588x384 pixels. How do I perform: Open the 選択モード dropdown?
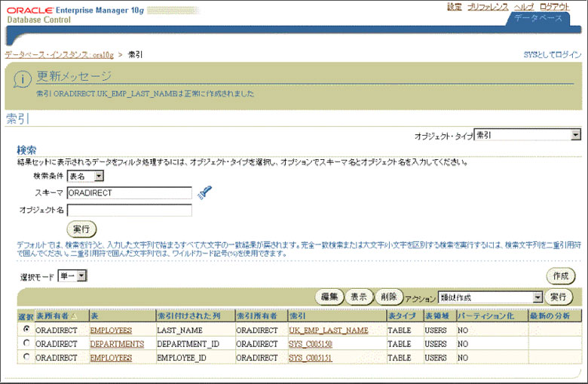[82, 276]
